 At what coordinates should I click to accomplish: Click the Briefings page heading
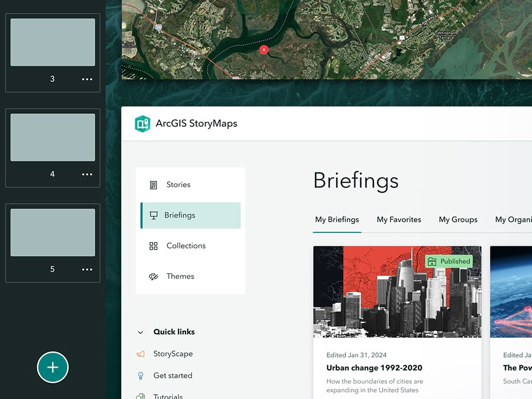coord(355,180)
